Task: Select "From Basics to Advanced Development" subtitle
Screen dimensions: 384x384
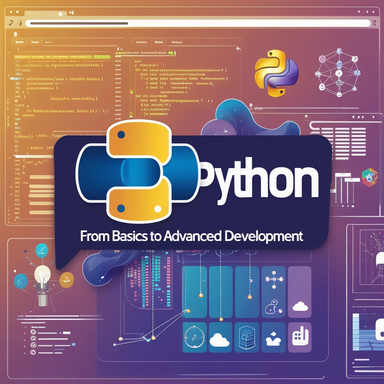Action: pos(192,236)
